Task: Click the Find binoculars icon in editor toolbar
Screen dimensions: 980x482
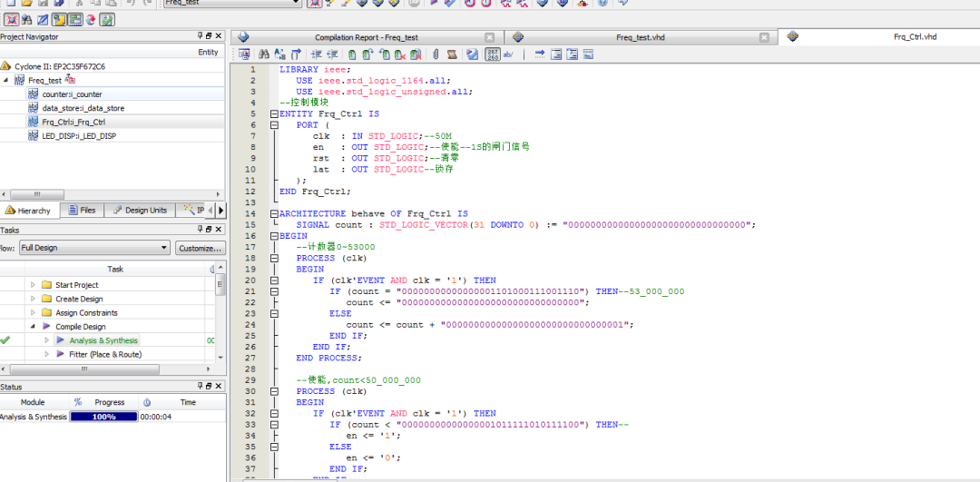Action: 265,54
